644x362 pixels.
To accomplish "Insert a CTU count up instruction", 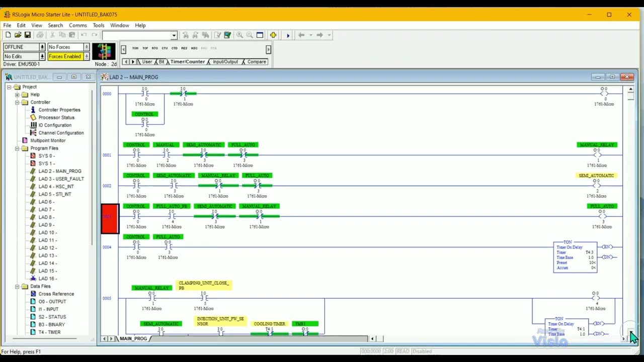I will pos(165,48).
